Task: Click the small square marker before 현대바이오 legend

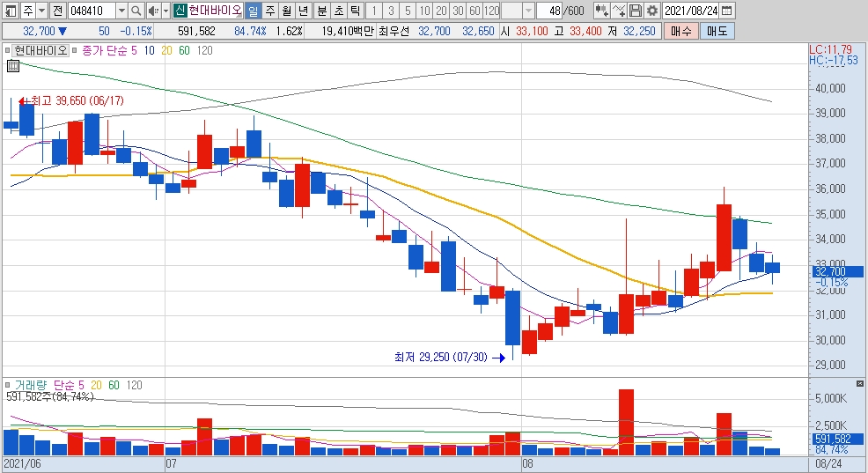Action: point(8,50)
